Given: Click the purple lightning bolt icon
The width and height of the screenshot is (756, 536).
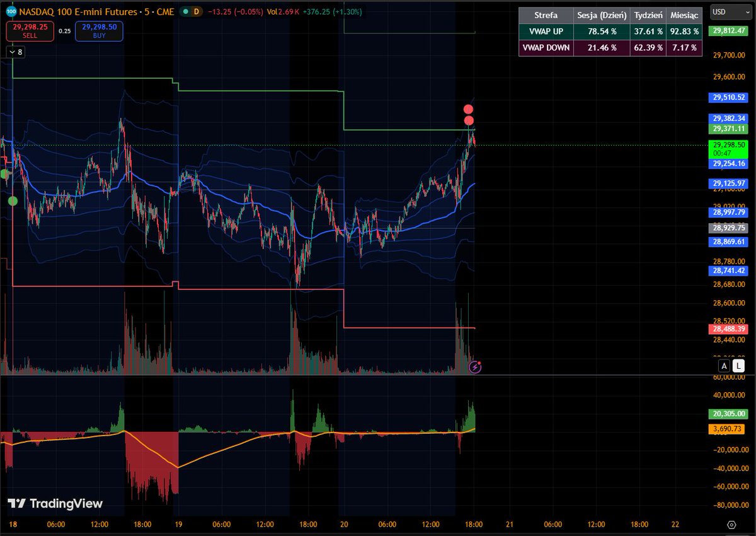Looking at the screenshot, I should coord(476,366).
